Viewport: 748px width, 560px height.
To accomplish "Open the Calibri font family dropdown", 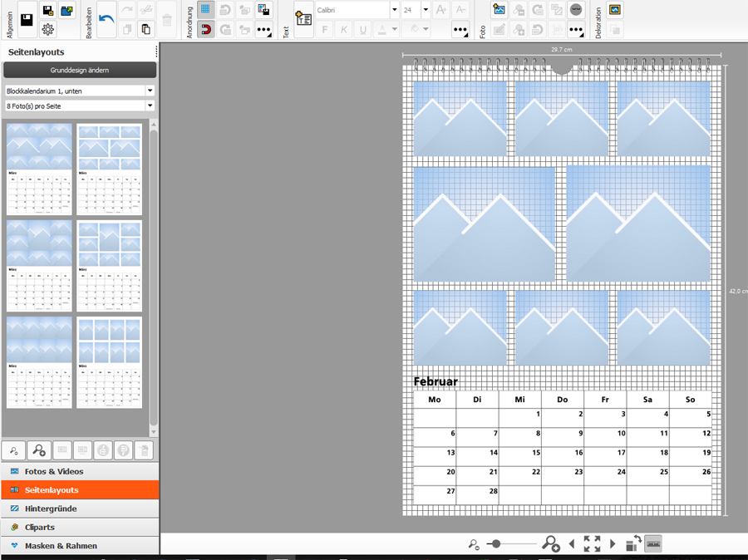I will point(394,9).
